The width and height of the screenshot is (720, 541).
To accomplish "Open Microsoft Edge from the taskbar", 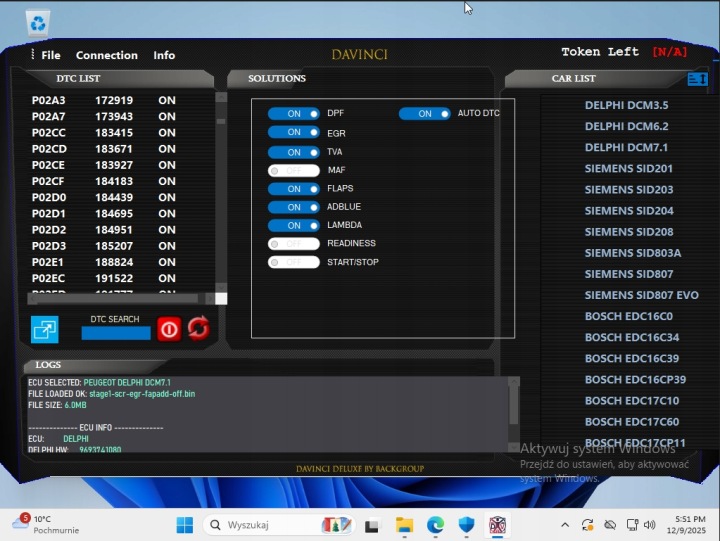I will tap(436, 525).
